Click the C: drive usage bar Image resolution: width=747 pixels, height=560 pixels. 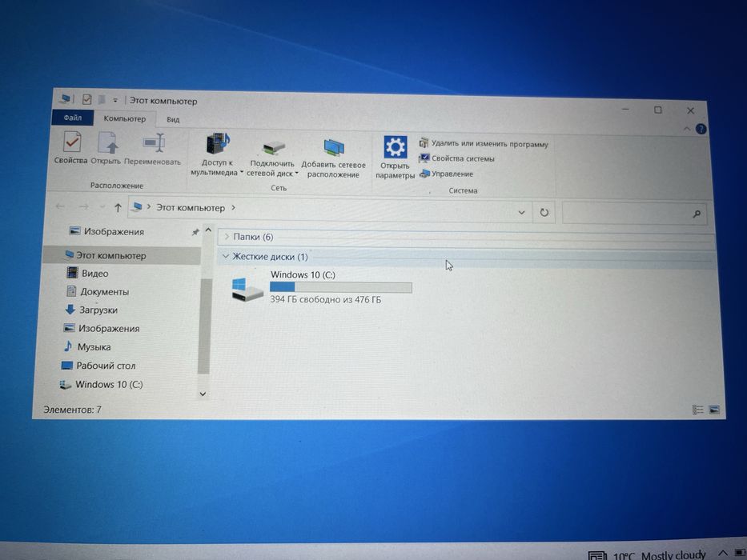click(340, 287)
